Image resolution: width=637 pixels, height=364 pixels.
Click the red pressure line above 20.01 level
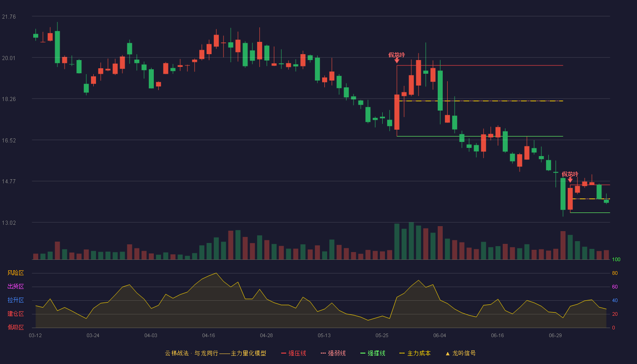coord(480,66)
